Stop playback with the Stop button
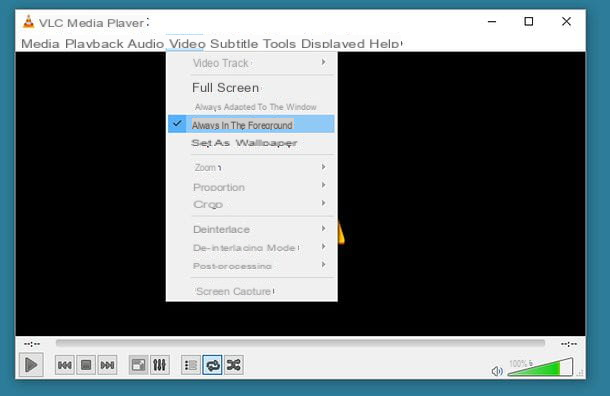This screenshot has width=610, height=396. (86, 365)
